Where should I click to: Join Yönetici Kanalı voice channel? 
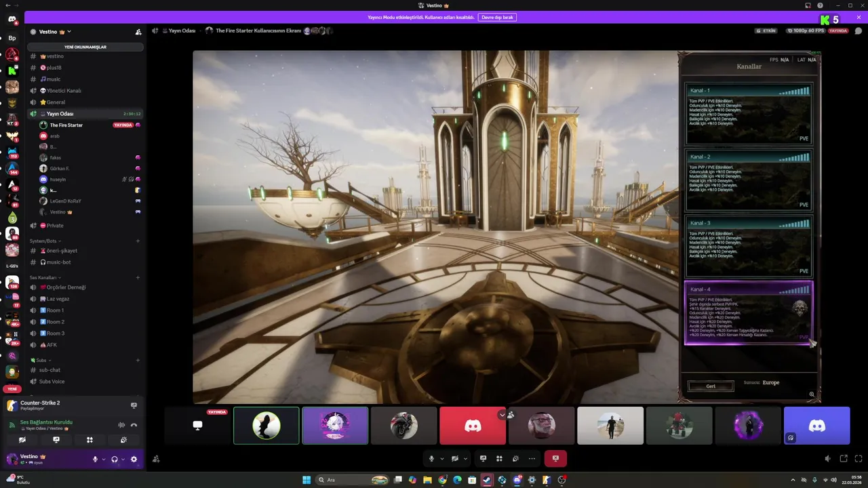point(87,91)
